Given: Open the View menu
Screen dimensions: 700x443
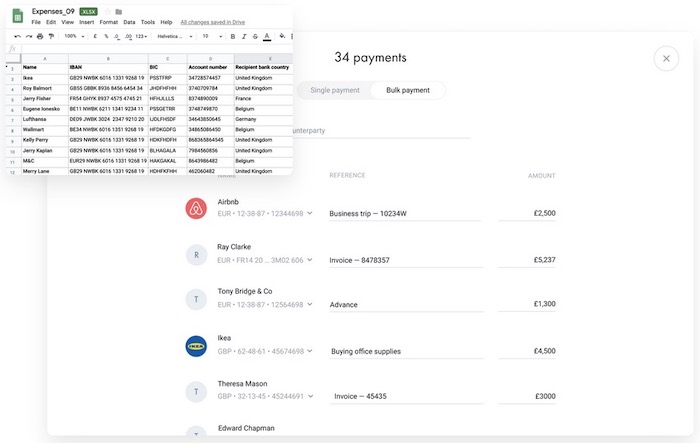Looking at the screenshot, I should [67, 22].
